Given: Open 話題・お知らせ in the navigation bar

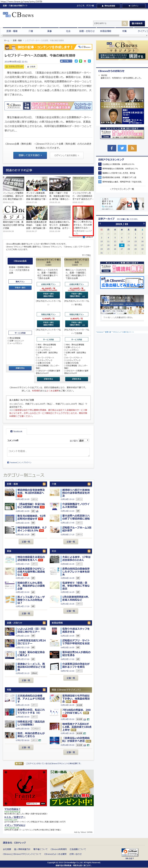Looking at the screenshot, I should coord(87,31).
